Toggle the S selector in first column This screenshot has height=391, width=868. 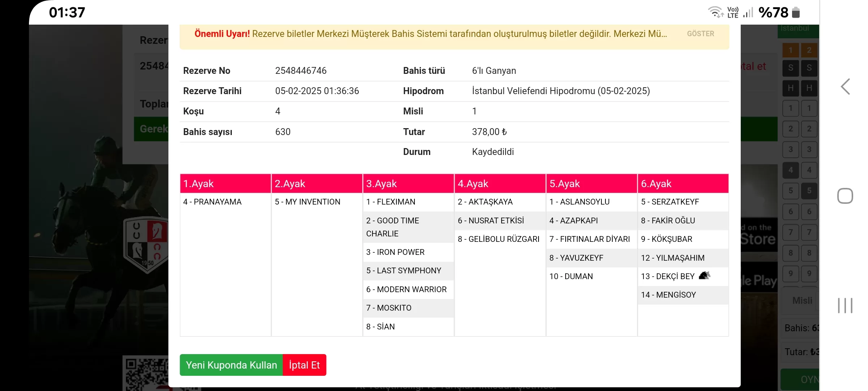tap(791, 68)
